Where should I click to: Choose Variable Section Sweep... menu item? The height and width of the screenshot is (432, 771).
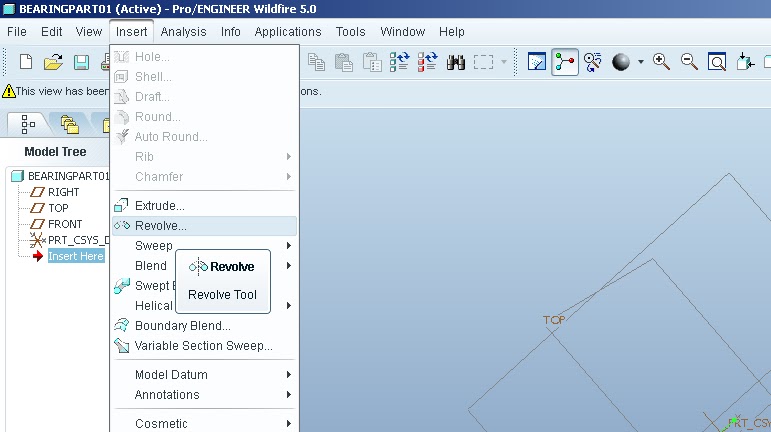tap(204, 346)
